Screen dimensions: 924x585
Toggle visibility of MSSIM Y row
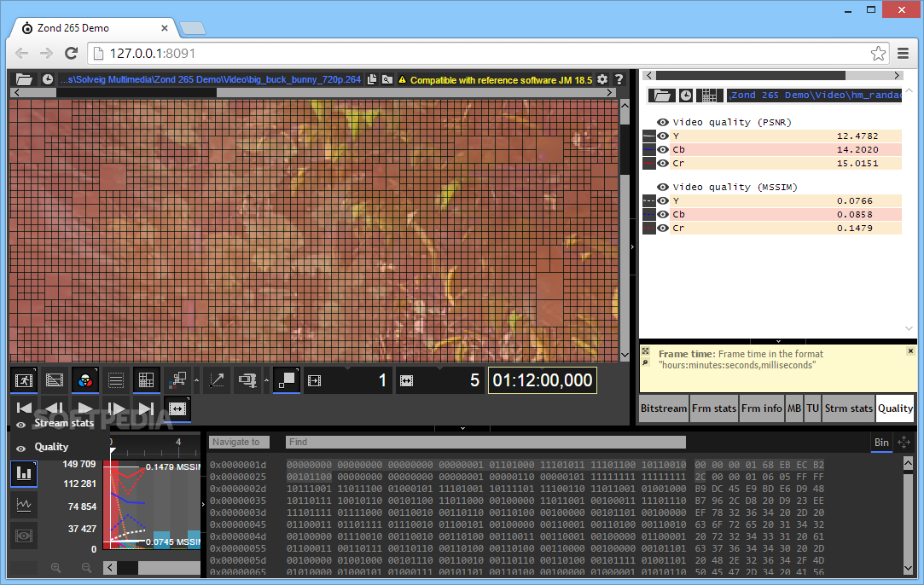pyautogui.click(x=663, y=201)
